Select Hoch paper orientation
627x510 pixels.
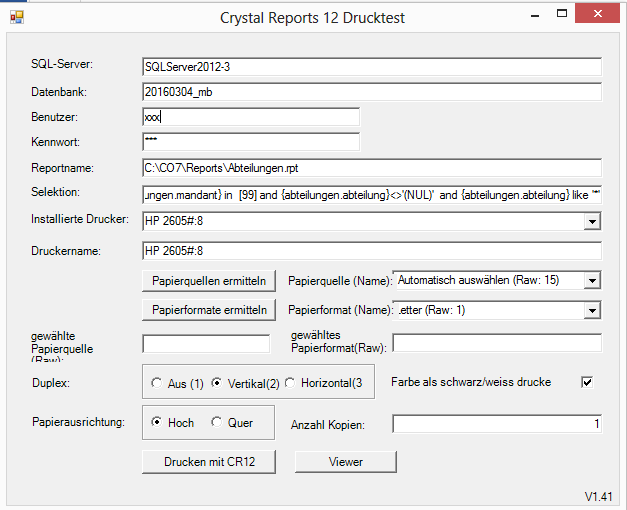pos(156,423)
